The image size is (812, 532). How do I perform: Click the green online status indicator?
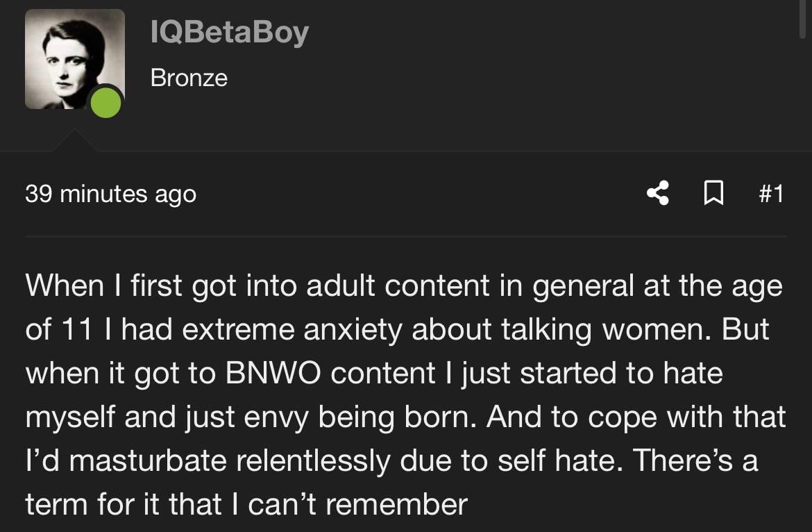point(105,103)
